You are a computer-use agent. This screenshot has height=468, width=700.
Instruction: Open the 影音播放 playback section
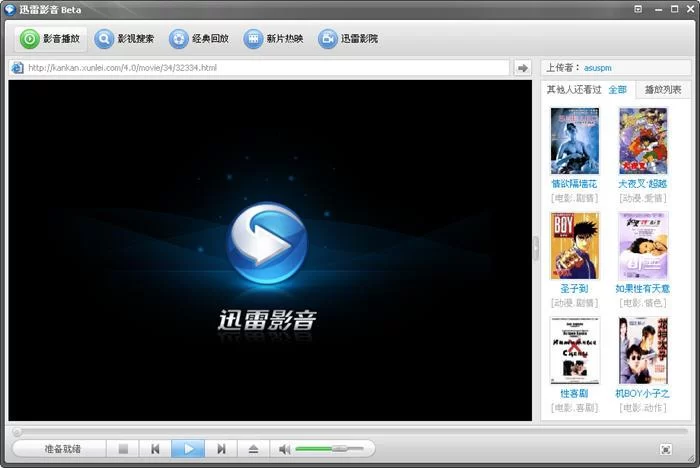point(50,39)
